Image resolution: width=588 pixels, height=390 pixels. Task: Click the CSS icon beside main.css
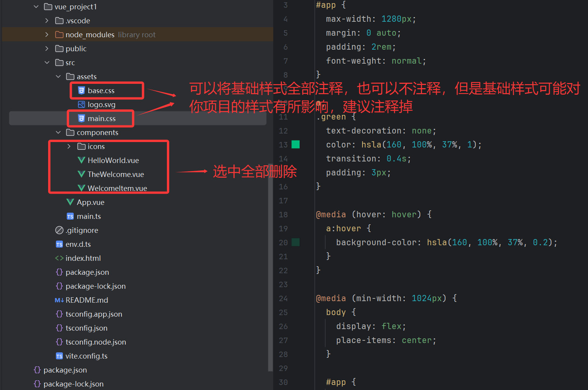82,118
